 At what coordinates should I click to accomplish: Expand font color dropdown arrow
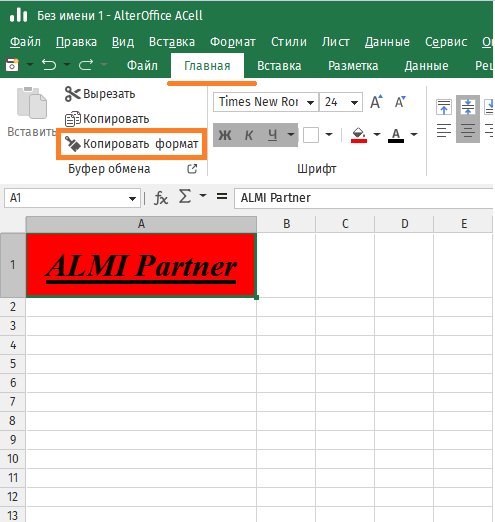pos(414,135)
